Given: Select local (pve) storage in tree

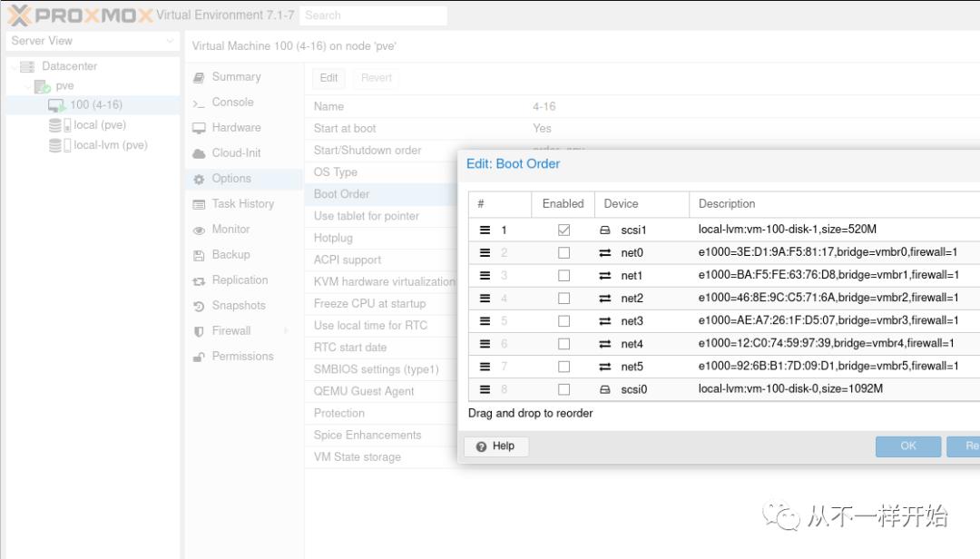Looking at the screenshot, I should click(100, 125).
